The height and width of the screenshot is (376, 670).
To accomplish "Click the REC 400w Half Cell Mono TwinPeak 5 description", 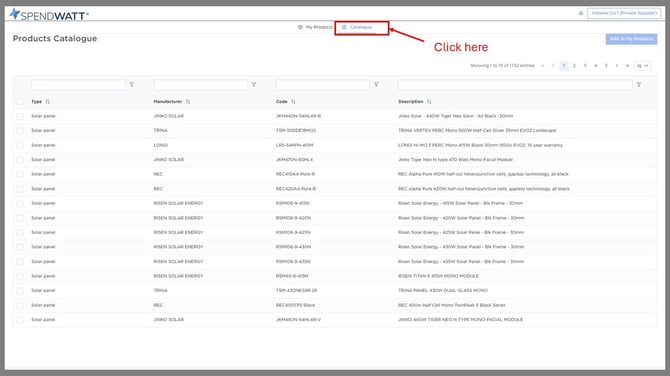I will [452, 305].
